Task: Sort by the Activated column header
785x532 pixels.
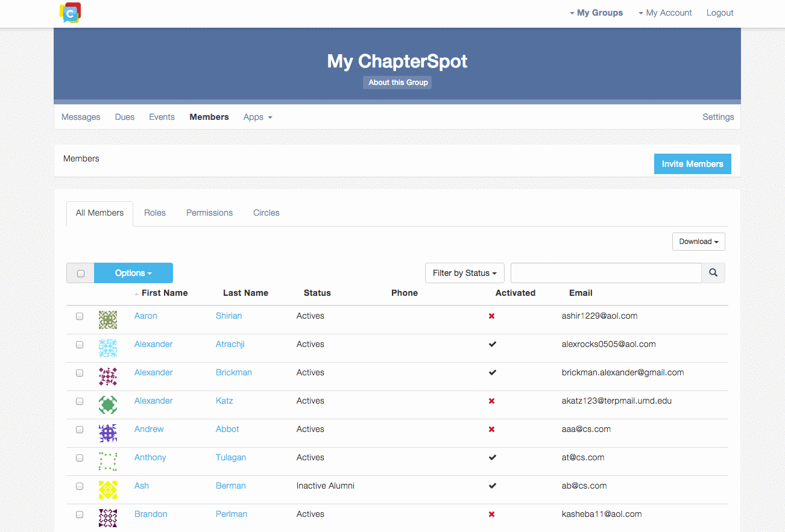Action: (x=515, y=293)
